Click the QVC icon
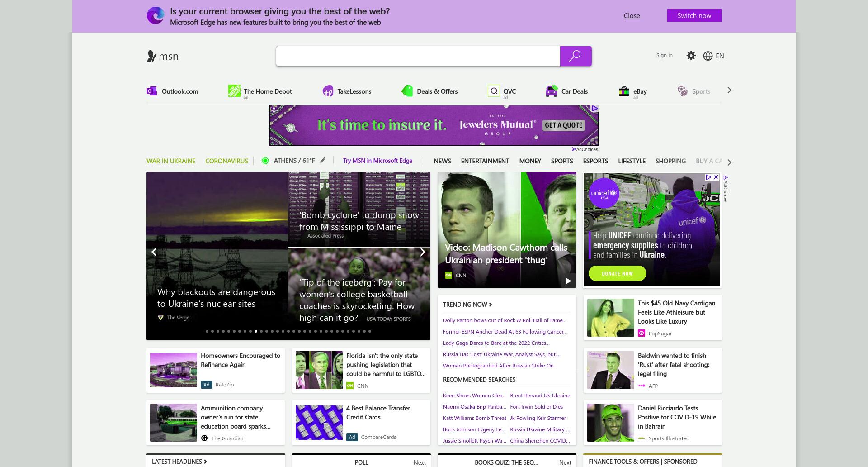Screen dimensions: 868x467 pyautogui.click(x=493, y=91)
